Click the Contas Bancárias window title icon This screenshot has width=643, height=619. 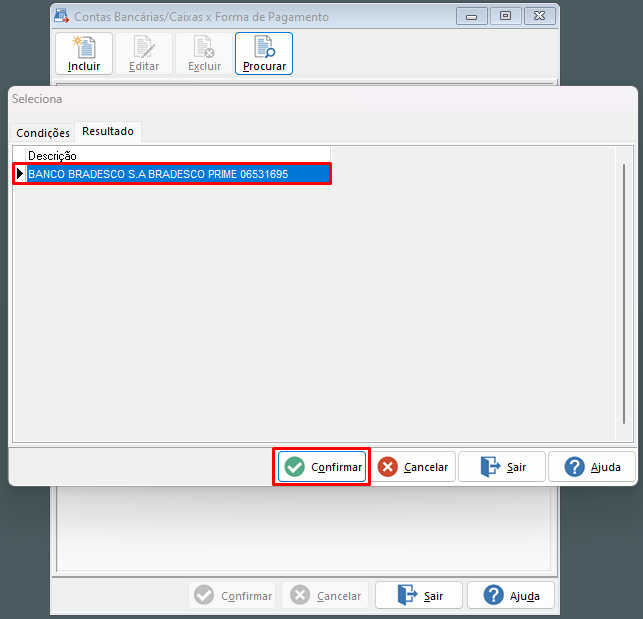click(x=62, y=16)
